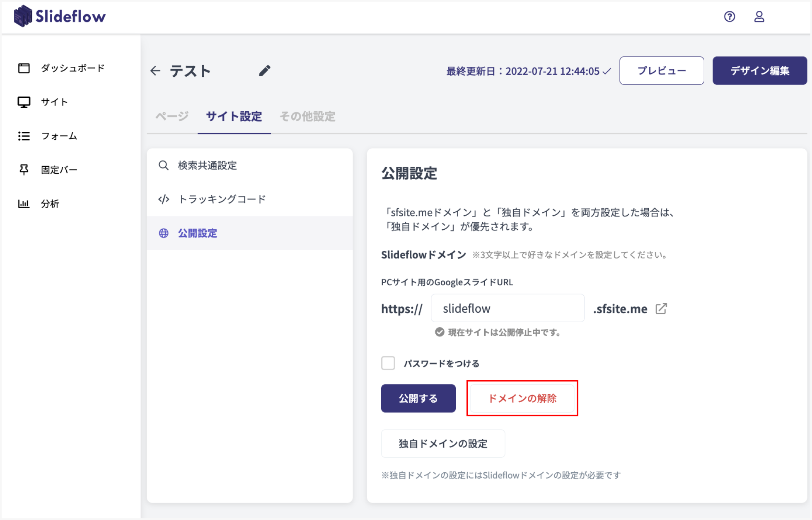812x520 pixels.
Task: Edit site name with pencil icon
Action: (265, 71)
